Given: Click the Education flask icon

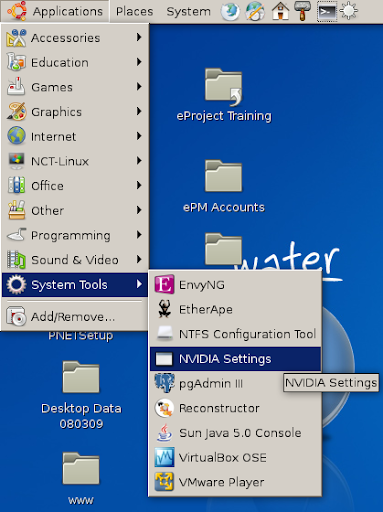Looking at the screenshot, I should pyautogui.click(x=16, y=62).
